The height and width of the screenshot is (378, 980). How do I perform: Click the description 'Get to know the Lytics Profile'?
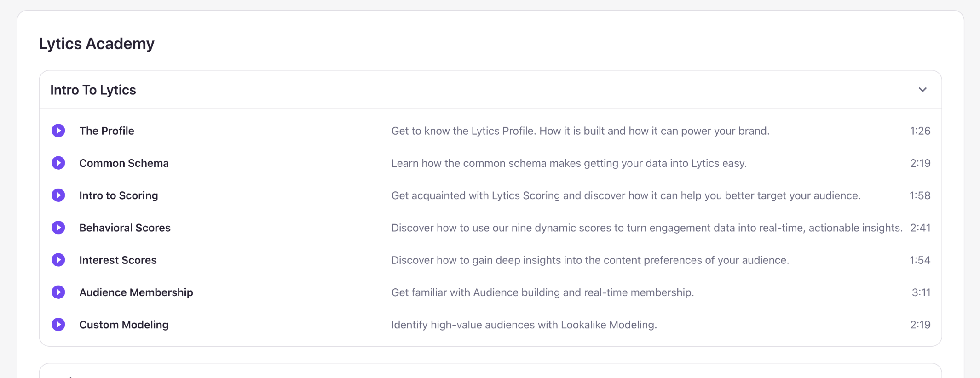(x=580, y=131)
